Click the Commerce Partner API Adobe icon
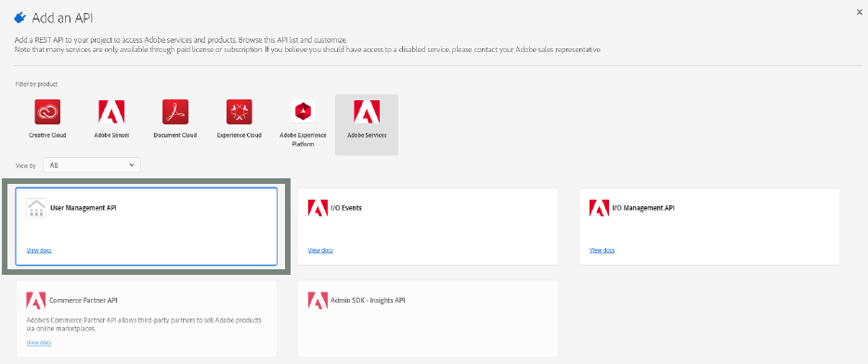Viewport: 868px width, 364px height. (x=36, y=300)
